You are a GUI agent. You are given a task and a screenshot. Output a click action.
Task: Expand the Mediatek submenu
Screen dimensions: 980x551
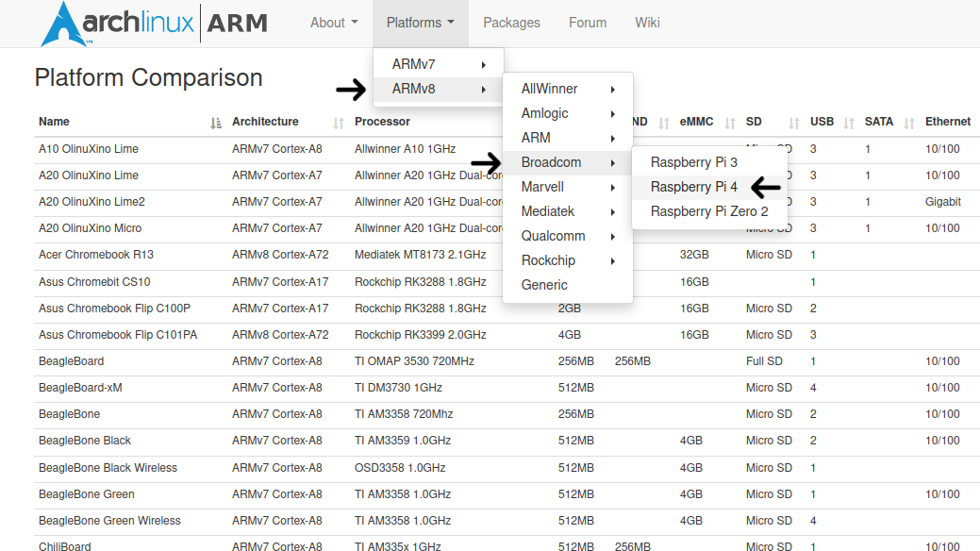point(568,211)
